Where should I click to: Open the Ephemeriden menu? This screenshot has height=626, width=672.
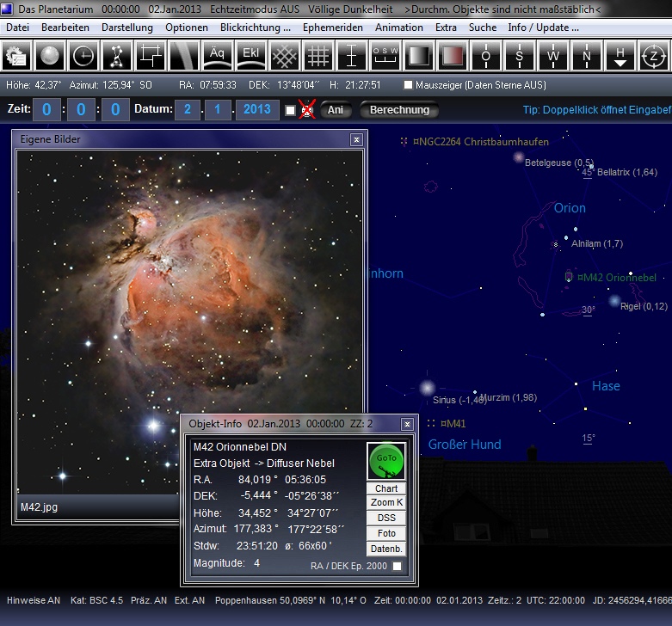332,28
